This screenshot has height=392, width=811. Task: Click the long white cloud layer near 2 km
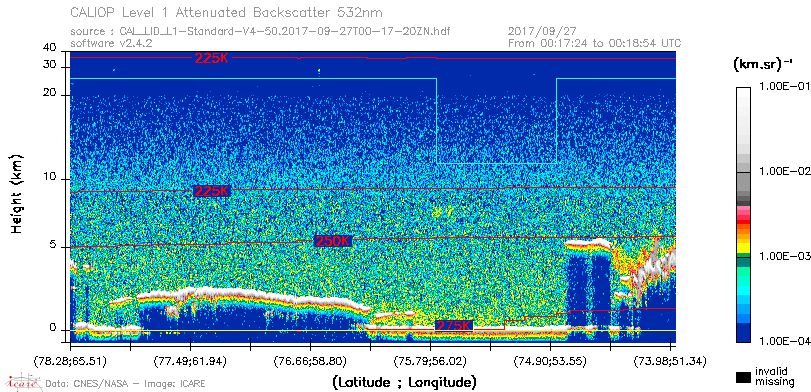point(253,296)
